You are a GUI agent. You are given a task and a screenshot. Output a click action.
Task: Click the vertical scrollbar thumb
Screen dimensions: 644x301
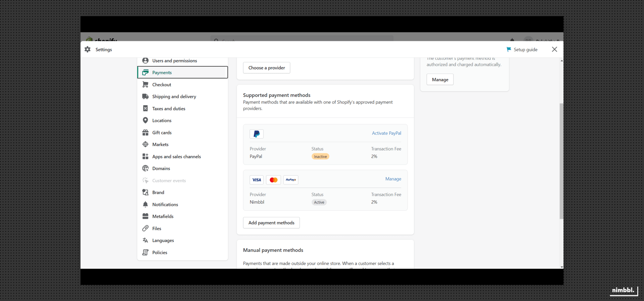click(561, 161)
